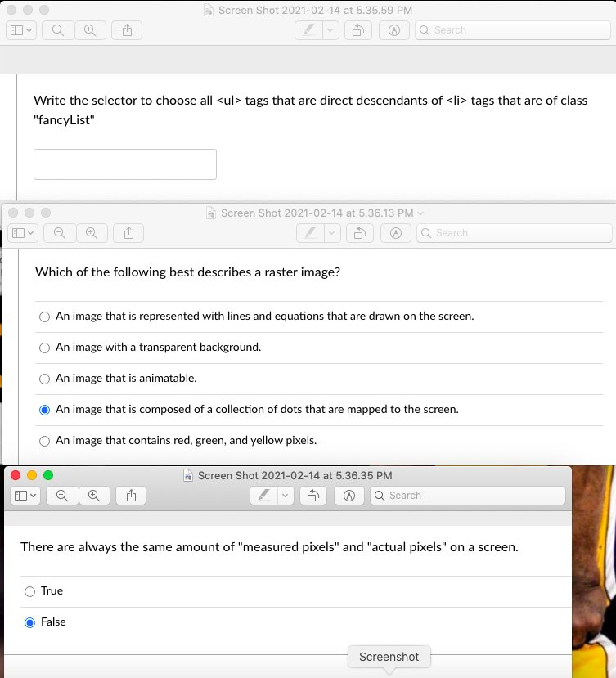The width and height of the screenshot is (616, 678).
Task: Click the fancyList selector answer box
Action: (x=125, y=164)
